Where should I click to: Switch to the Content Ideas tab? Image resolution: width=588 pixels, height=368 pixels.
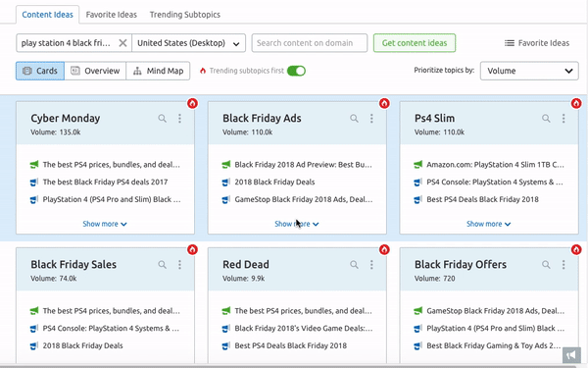coord(48,15)
